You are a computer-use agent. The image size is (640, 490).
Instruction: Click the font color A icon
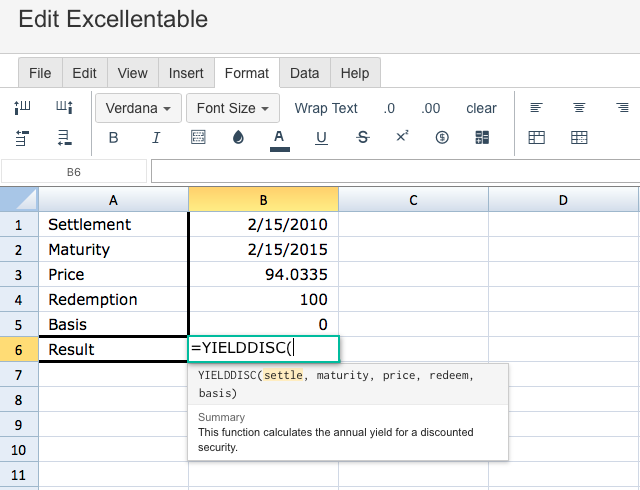pos(279,138)
